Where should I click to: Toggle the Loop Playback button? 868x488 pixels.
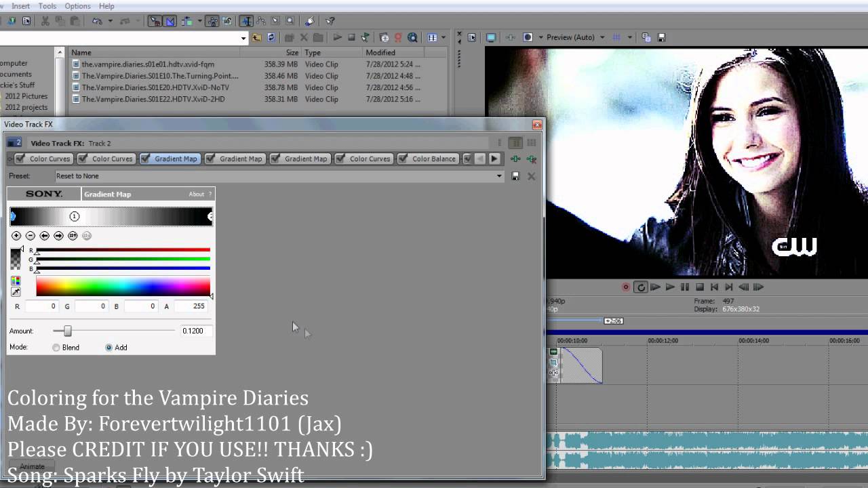pyautogui.click(x=641, y=287)
